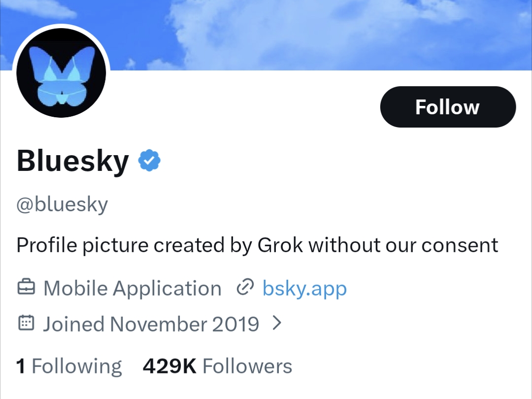Click the briefcase category icon

pos(26,288)
